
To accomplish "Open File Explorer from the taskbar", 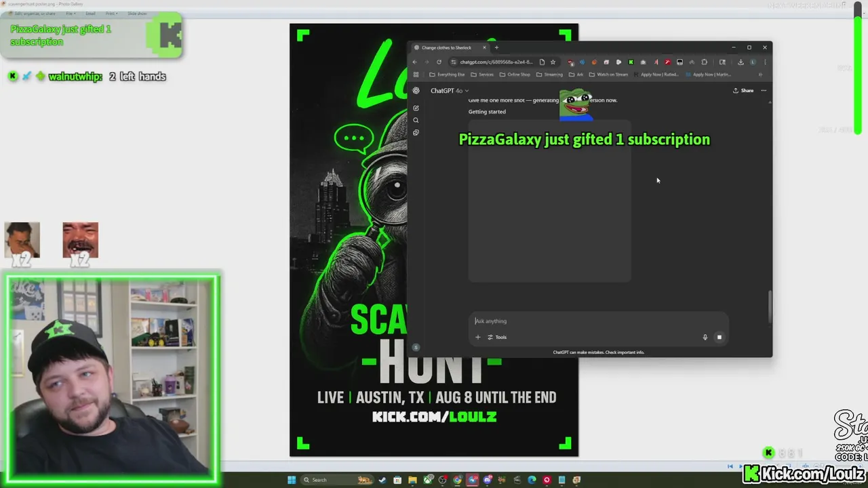I will [x=412, y=480].
